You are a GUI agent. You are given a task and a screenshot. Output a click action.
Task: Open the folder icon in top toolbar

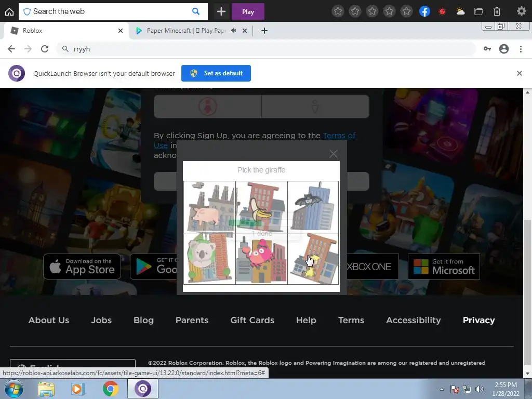(x=478, y=11)
